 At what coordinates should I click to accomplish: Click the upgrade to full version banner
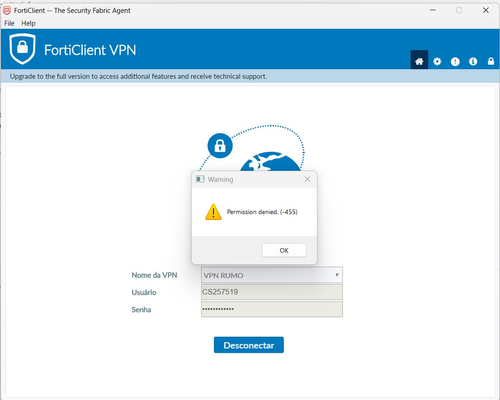(250, 76)
